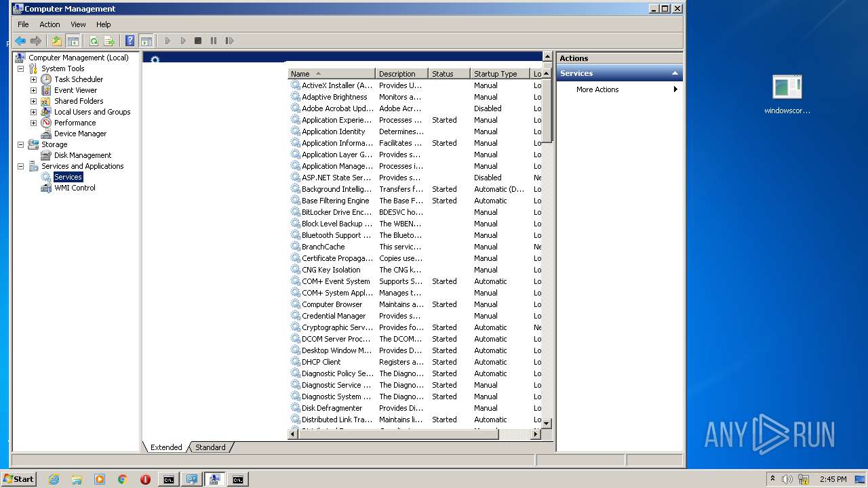Toggle Show/Hide Action Pane toolbar icon

(146, 41)
